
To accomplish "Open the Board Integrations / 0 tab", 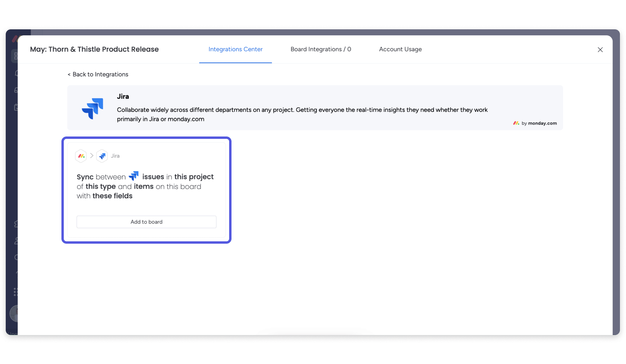I will (321, 49).
